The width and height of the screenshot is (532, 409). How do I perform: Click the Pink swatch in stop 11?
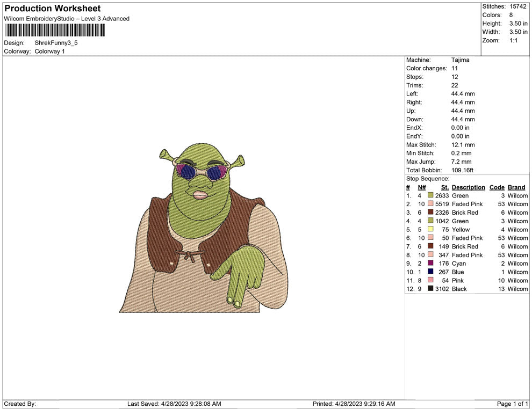[x=430, y=280]
